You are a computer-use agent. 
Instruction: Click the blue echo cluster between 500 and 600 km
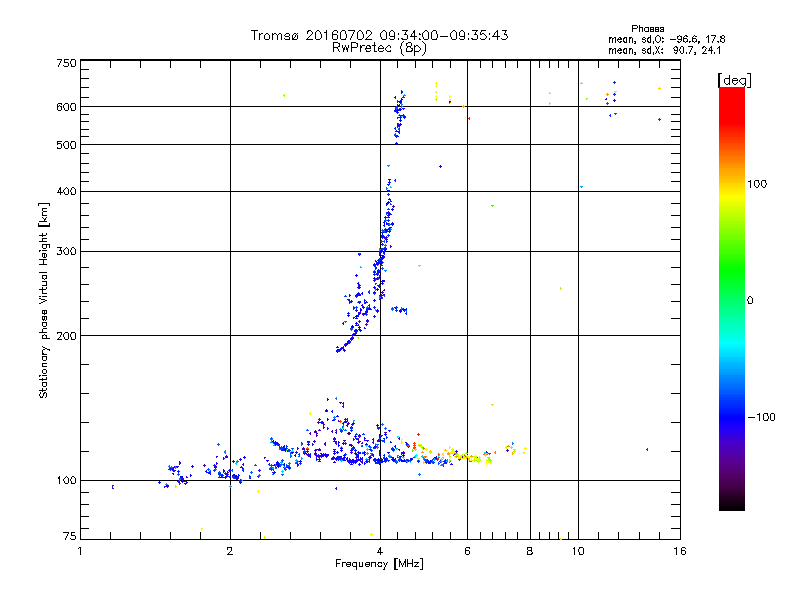tap(399, 116)
